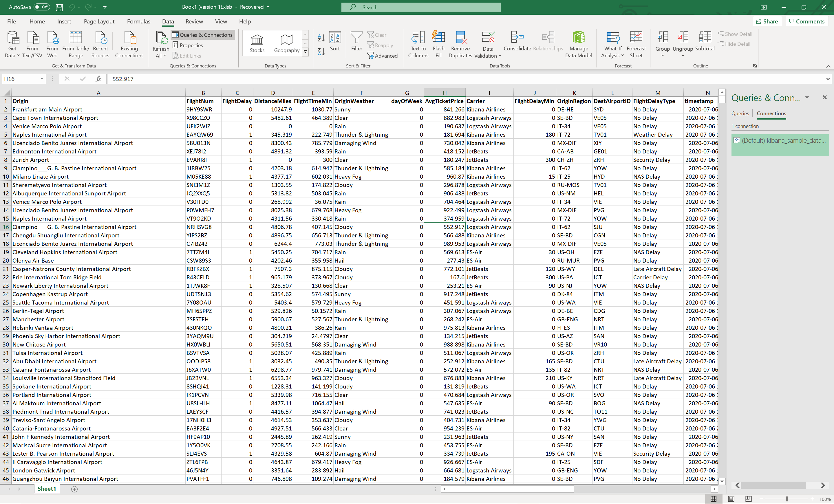Open Advanced filter options

383,56
